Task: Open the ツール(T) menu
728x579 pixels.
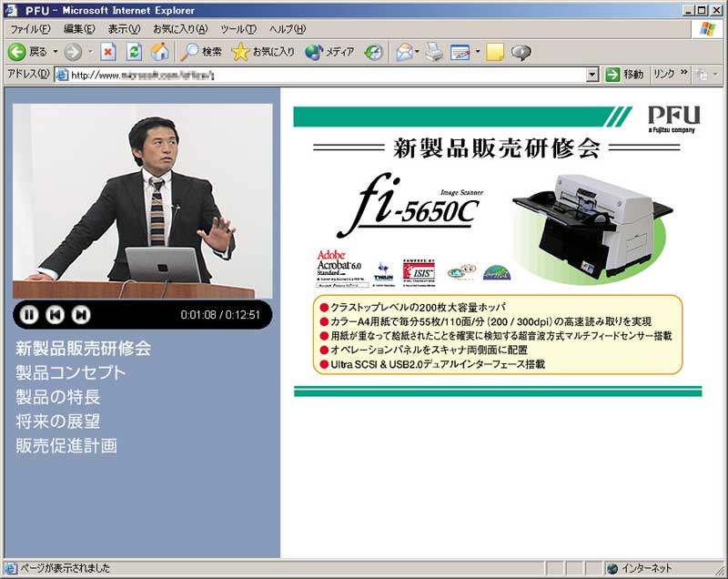Action: point(238,29)
